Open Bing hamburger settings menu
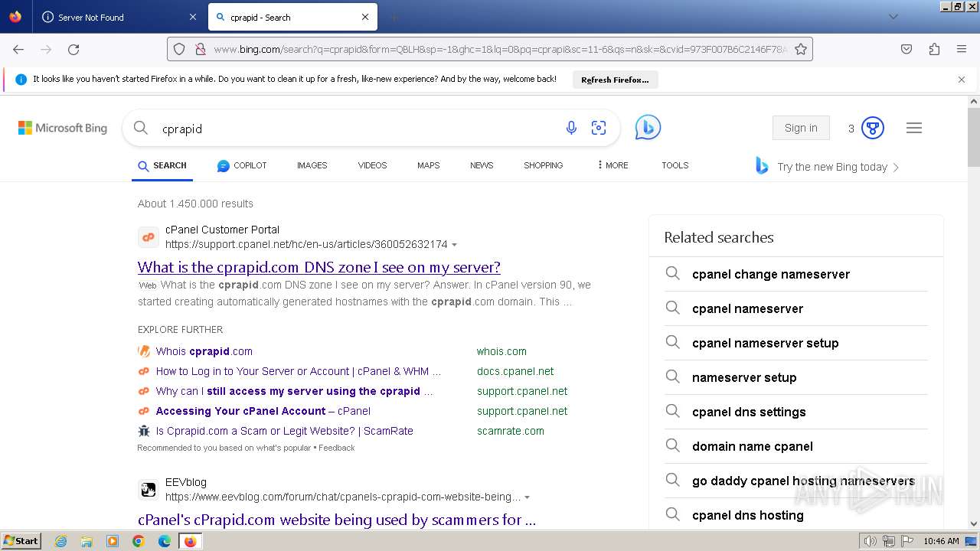The height and width of the screenshot is (551, 980). tap(914, 128)
